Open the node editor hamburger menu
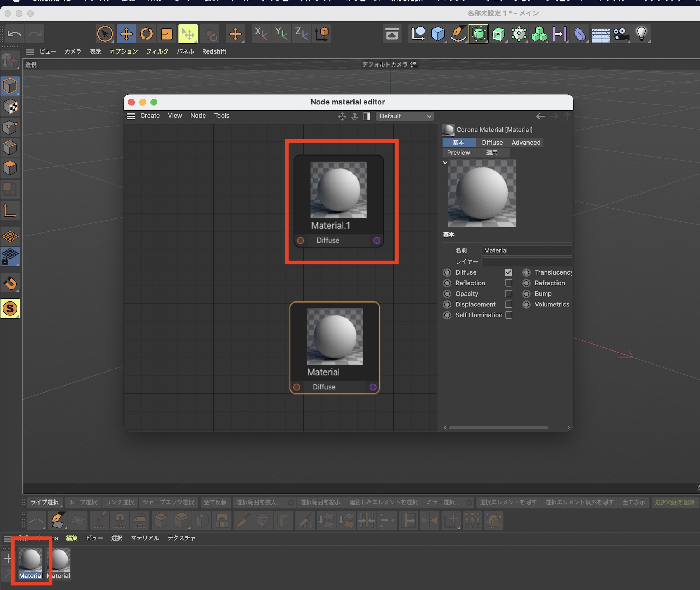 click(x=131, y=116)
